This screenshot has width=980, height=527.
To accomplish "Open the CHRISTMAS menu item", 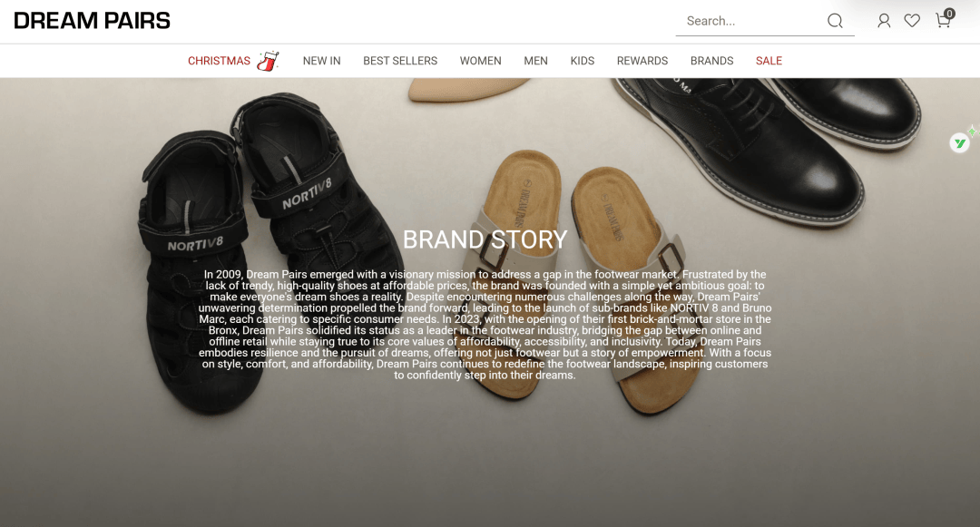I will [x=219, y=61].
